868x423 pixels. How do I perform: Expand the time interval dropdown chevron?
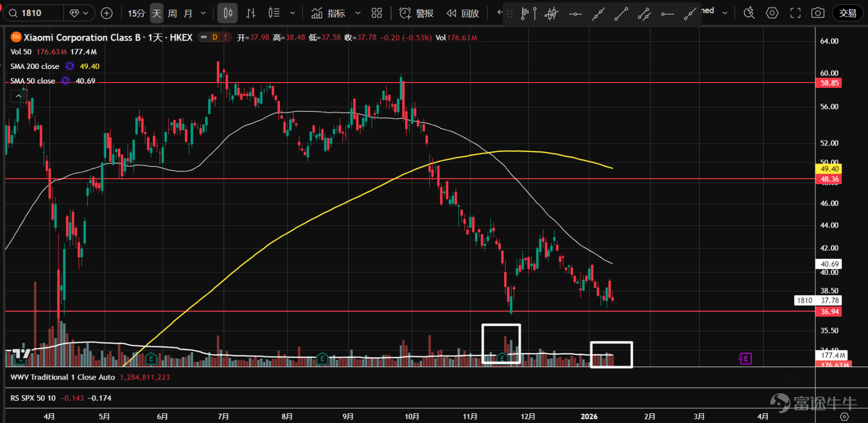[203, 13]
